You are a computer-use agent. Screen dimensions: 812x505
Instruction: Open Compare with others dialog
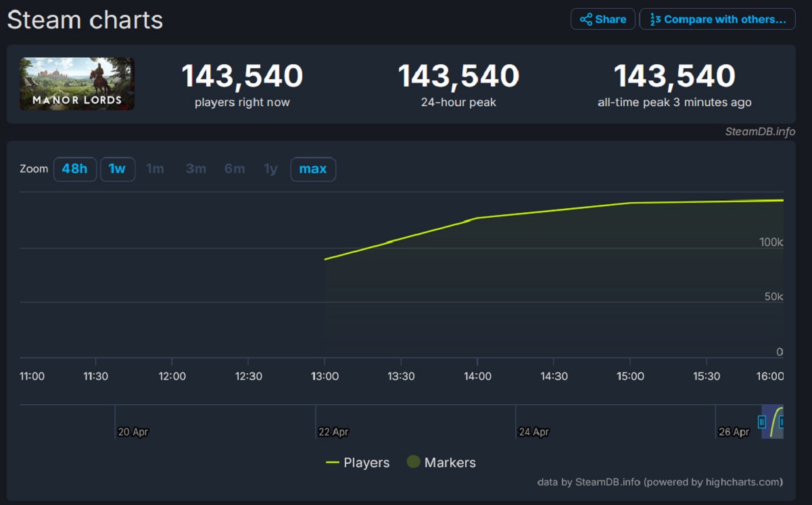(717, 19)
